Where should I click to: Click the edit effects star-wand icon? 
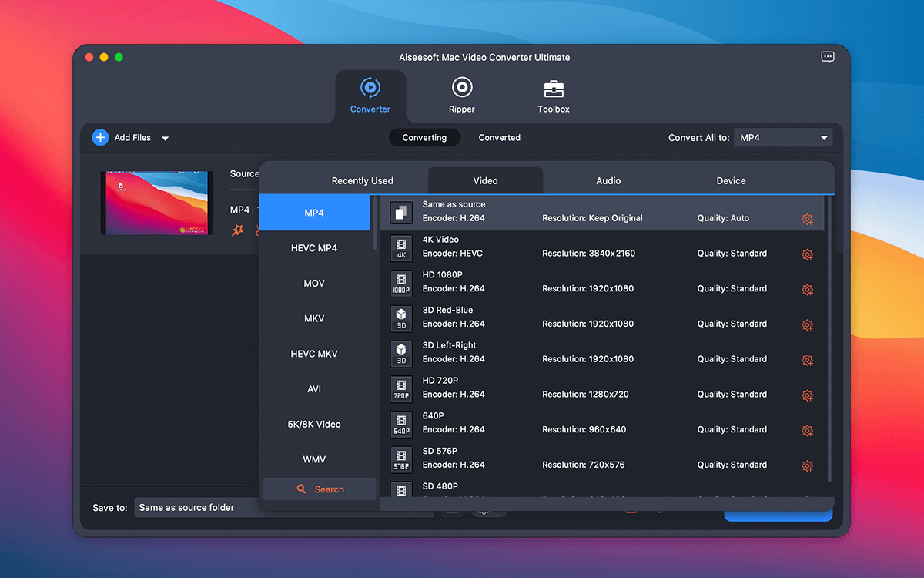tap(238, 230)
